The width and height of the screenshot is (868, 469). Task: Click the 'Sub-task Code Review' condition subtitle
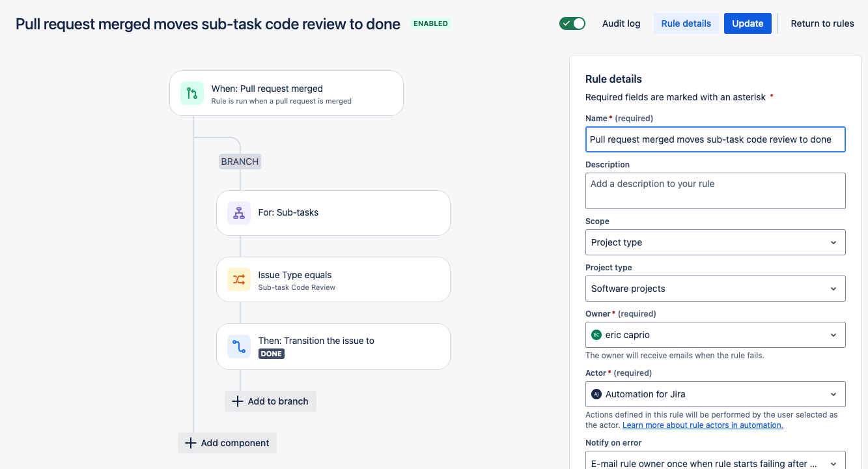(x=297, y=287)
